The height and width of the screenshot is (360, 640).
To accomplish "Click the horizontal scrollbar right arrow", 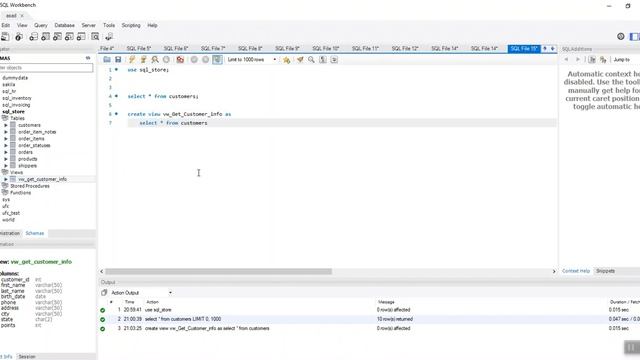I will pos(554,271).
